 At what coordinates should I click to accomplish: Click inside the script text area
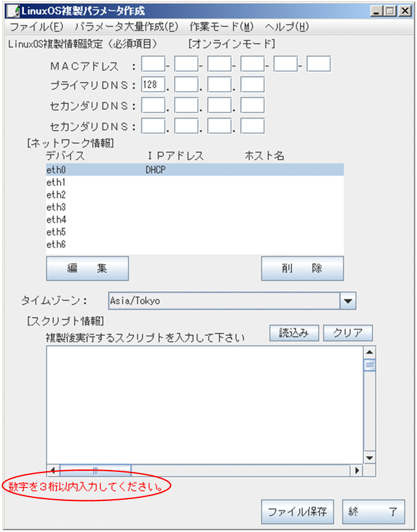pyautogui.click(x=205, y=405)
